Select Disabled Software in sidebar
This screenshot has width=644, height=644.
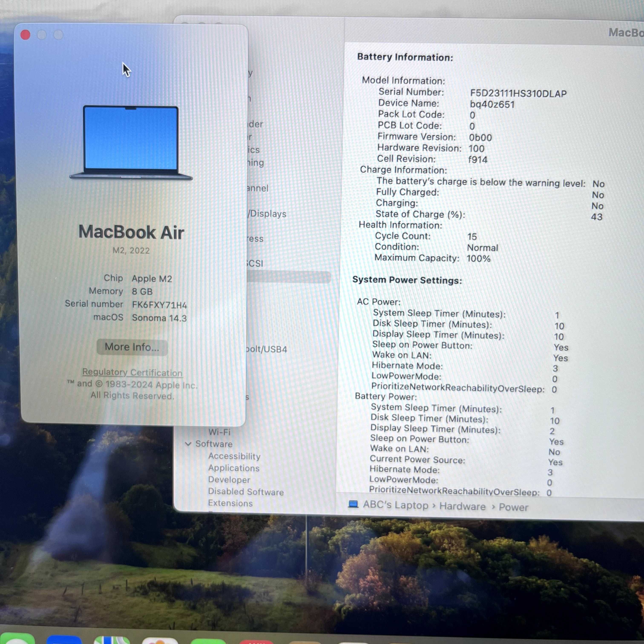coord(246,492)
